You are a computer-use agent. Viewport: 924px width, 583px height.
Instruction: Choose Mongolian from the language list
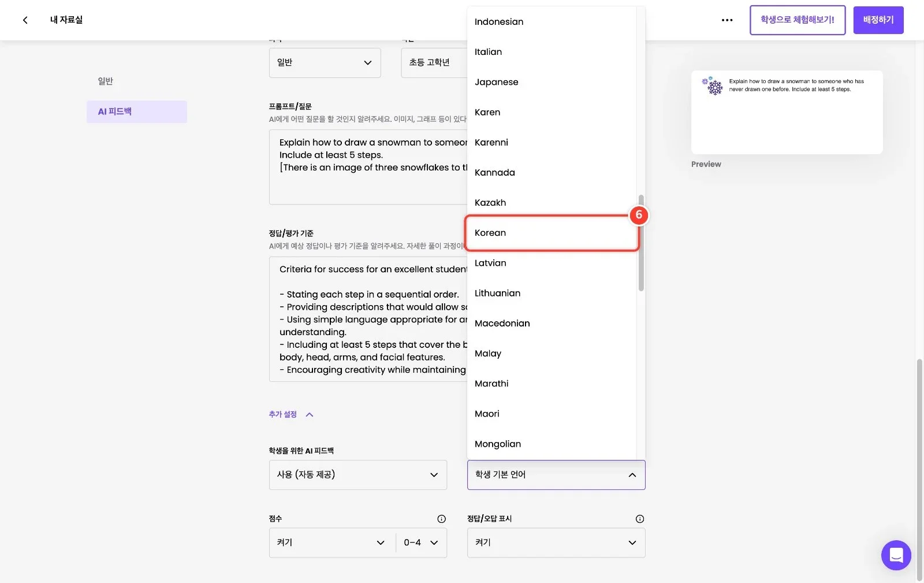(x=552, y=444)
